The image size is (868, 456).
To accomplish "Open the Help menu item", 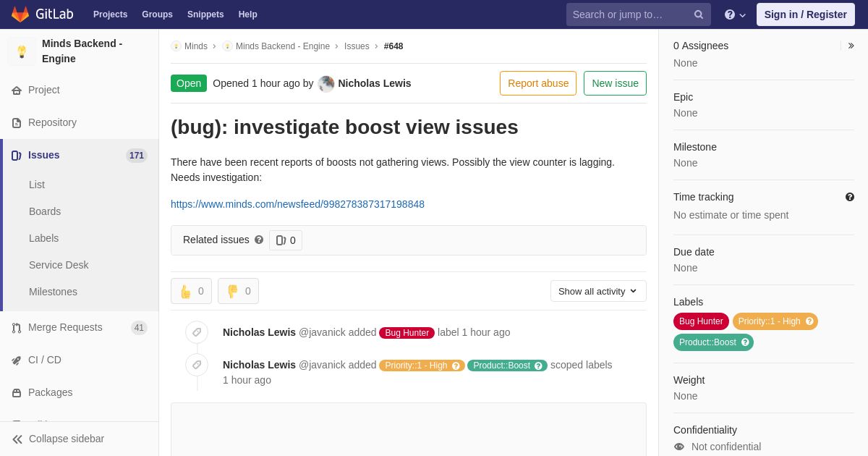I will [x=248, y=14].
